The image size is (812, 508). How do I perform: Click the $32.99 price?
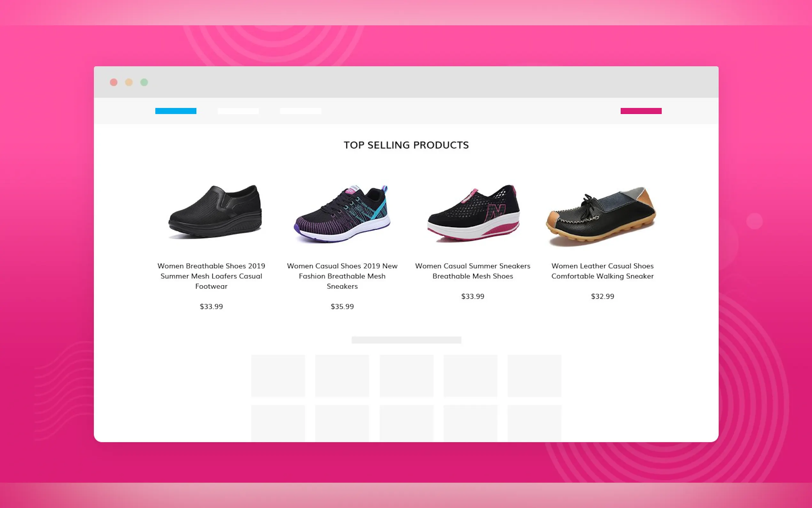tap(603, 296)
